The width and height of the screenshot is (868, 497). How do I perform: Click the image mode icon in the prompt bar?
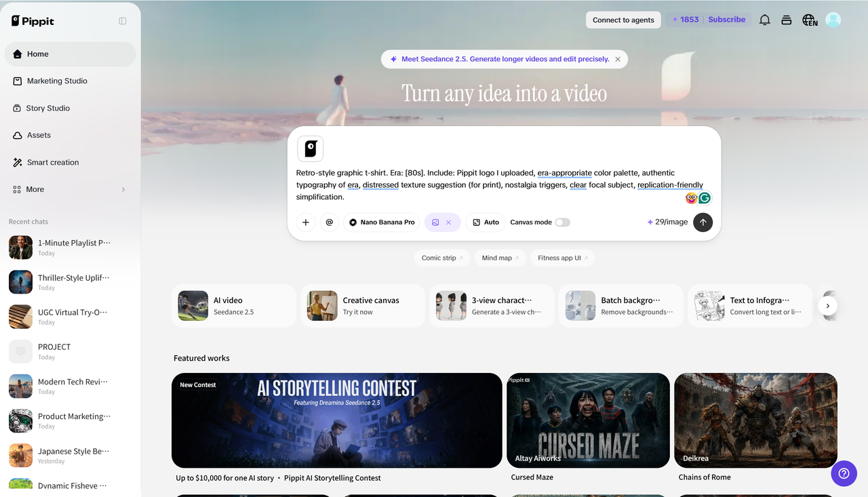(435, 222)
